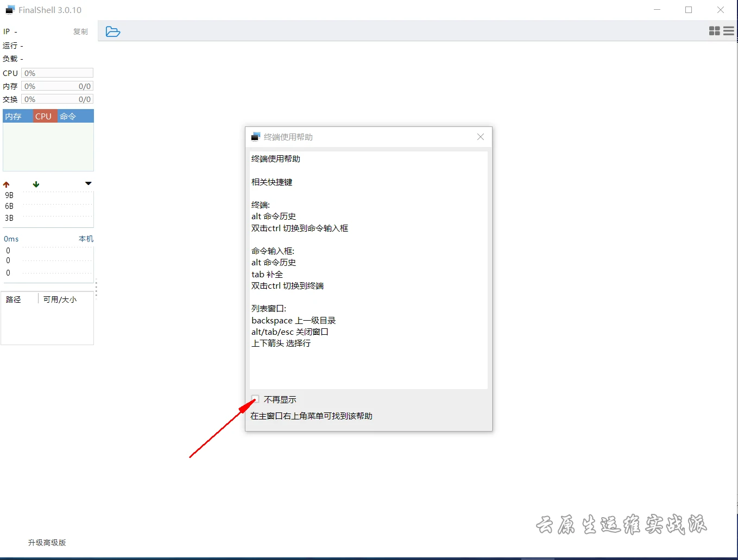This screenshot has width=738, height=560.
Task: Click the 在主窗口右上角菜单可找到该帮助 hint text
Action: pyautogui.click(x=311, y=416)
